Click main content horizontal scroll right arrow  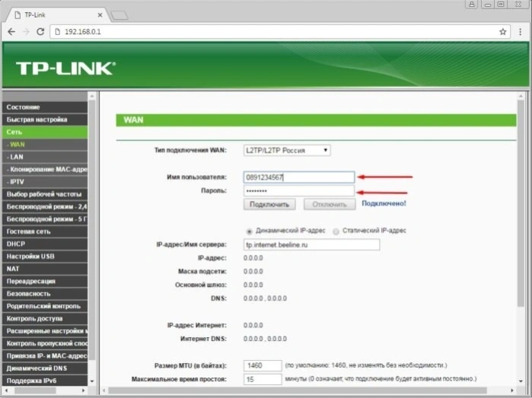(512, 390)
